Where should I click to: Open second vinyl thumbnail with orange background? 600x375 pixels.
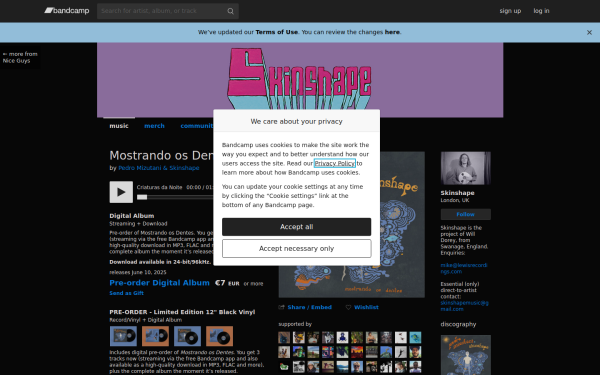(x=155, y=336)
